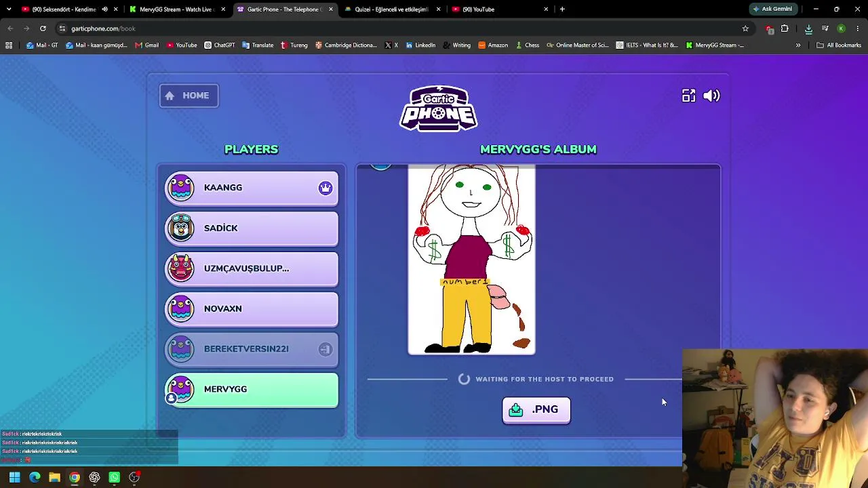Image resolution: width=868 pixels, height=488 pixels.
Task: Open the Amazon bookmark
Action: click(x=493, y=45)
